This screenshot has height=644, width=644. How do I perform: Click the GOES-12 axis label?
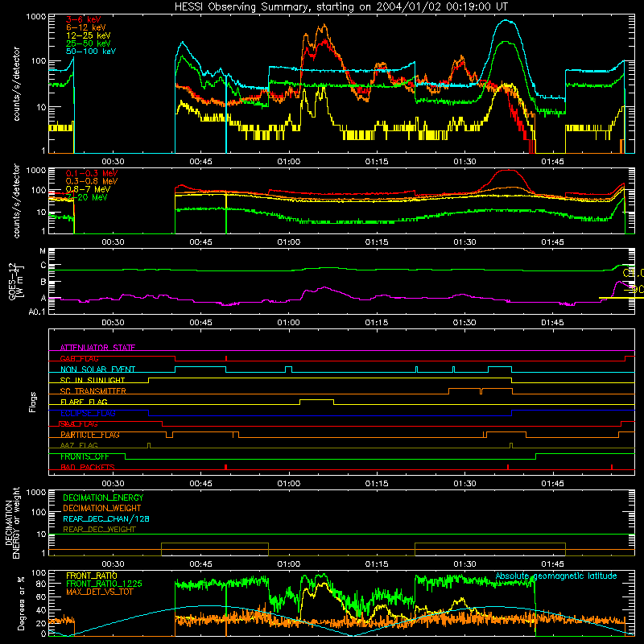point(15,281)
